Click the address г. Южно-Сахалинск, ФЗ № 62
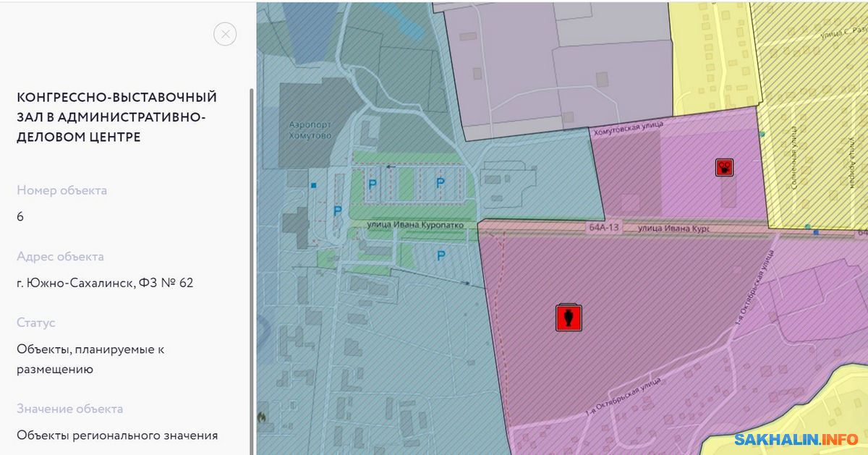 [105, 282]
